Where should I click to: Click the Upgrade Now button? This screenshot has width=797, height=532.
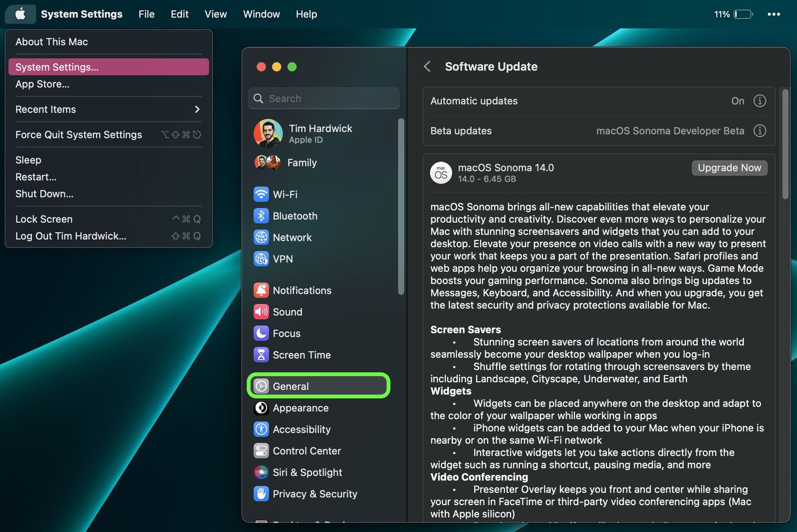point(729,168)
